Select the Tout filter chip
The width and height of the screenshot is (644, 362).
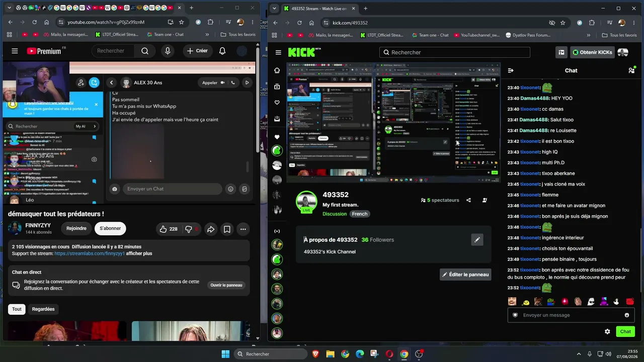pos(17,309)
